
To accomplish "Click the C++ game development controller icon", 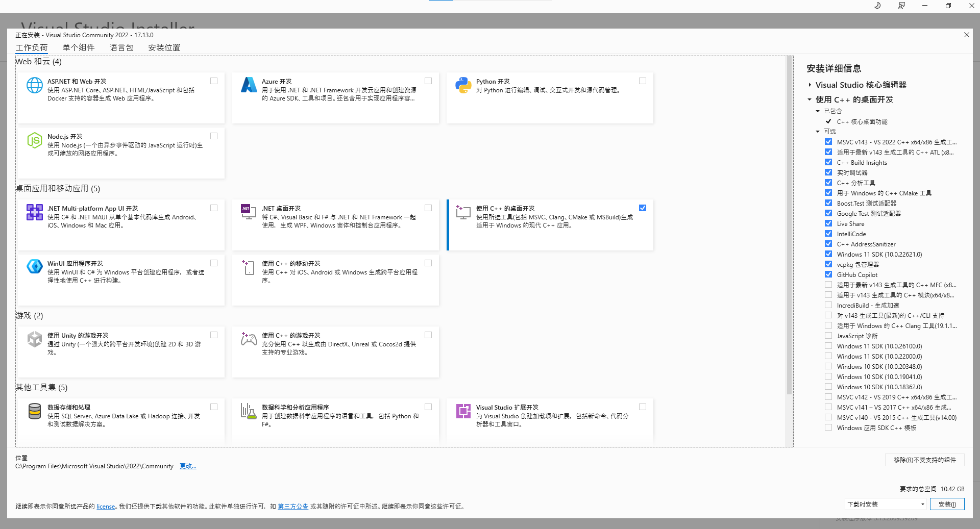I will 249,339.
